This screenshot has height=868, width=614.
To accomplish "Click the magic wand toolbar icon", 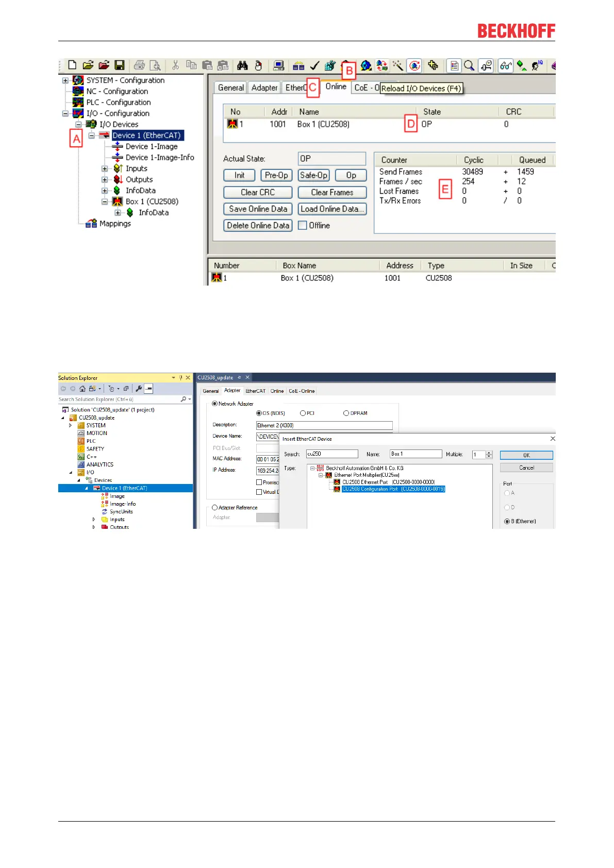I will [x=397, y=65].
